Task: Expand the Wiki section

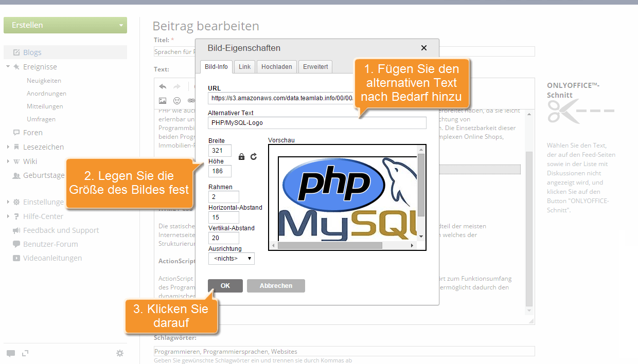Action: click(8, 161)
